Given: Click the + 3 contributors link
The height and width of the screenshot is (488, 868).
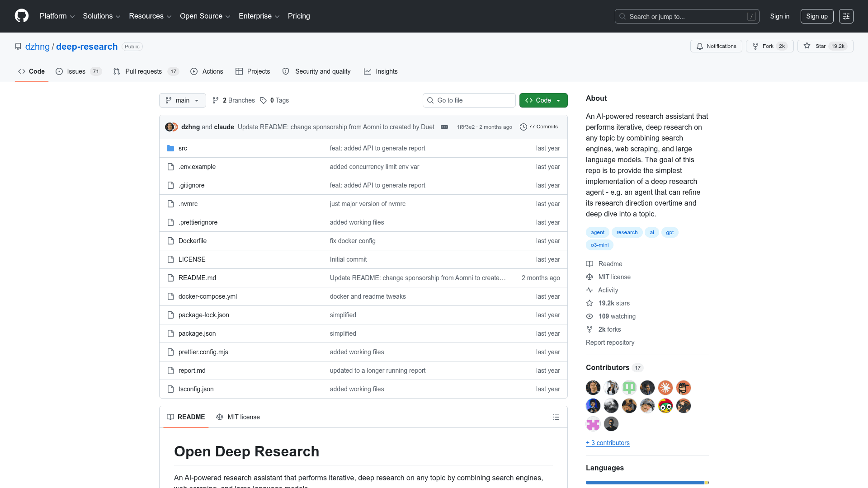Looking at the screenshot, I should click(608, 443).
